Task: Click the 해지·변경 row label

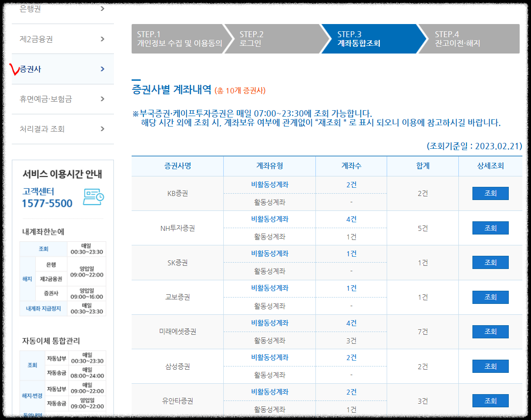Action: [x=32, y=396]
